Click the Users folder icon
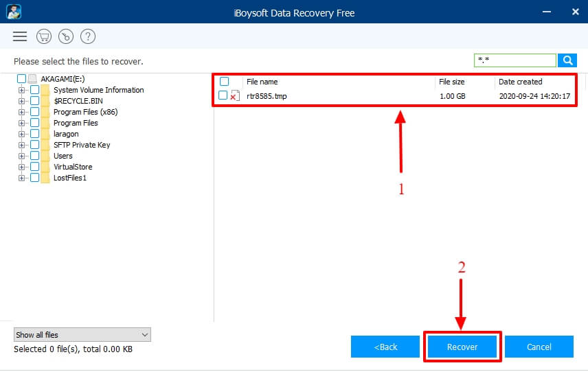Viewport: 588px width, 372px height. tap(45, 156)
